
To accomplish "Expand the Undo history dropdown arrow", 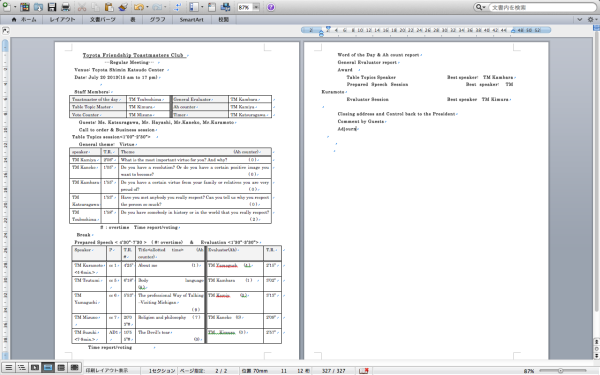I will (147, 7).
